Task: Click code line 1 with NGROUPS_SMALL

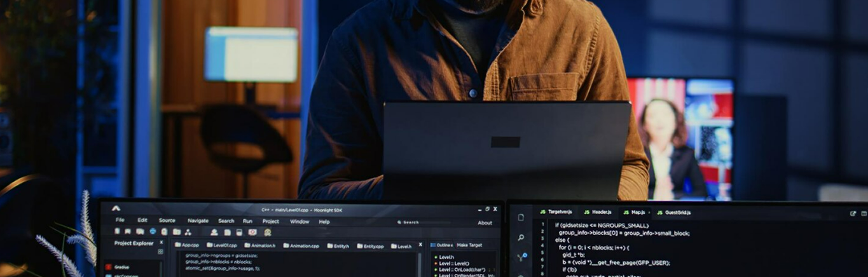Action: [602, 226]
